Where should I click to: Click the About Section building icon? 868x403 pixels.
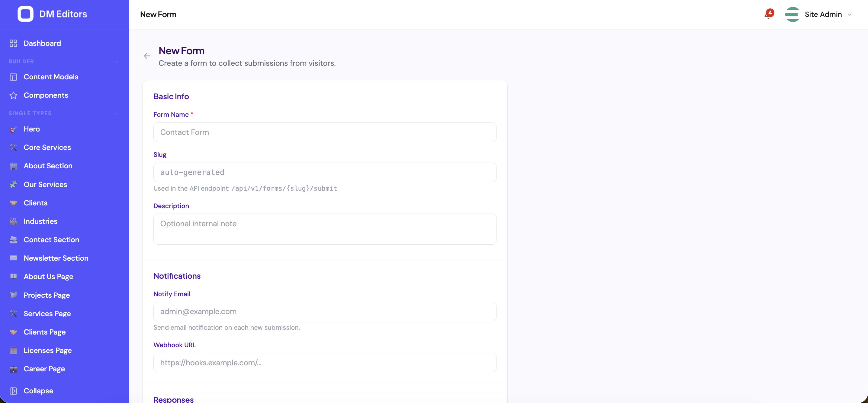click(13, 166)
